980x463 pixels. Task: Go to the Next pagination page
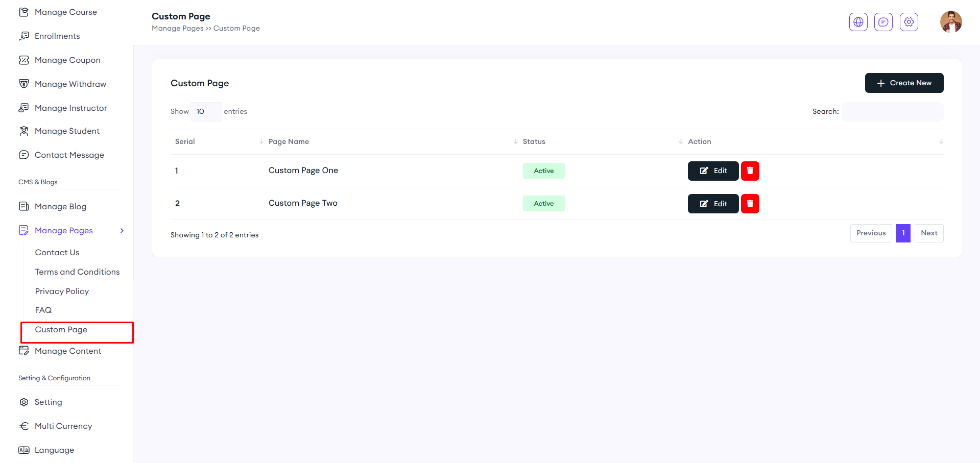pyautogui.click(x=928, y=233)
